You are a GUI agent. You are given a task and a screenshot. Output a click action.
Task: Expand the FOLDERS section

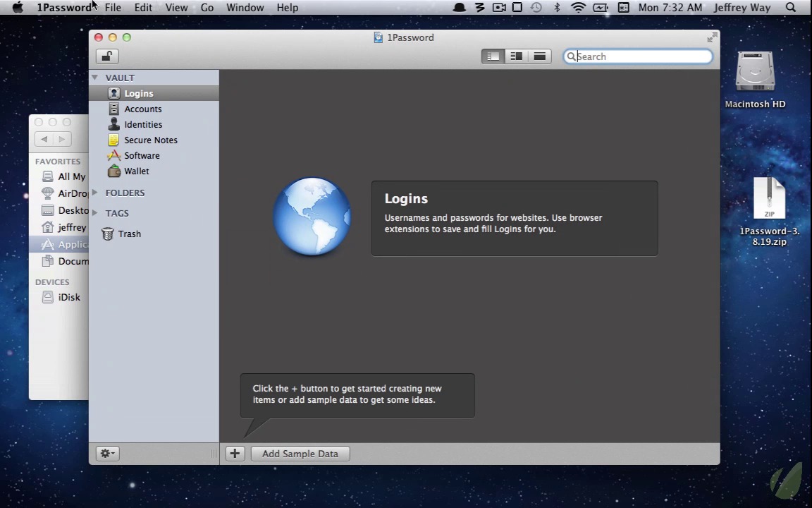pyautogui.click(x=94, y=193)
